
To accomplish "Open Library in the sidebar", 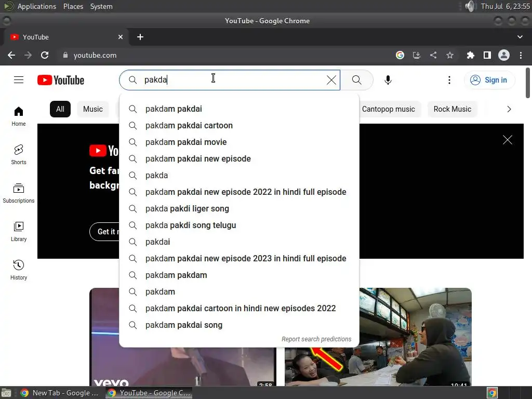I will (x=19, y=231).
